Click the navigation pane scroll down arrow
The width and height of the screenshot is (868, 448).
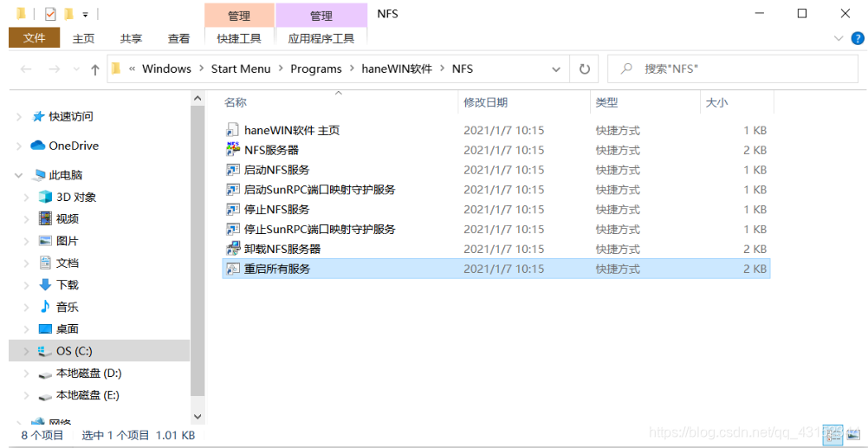pos(198,416)
